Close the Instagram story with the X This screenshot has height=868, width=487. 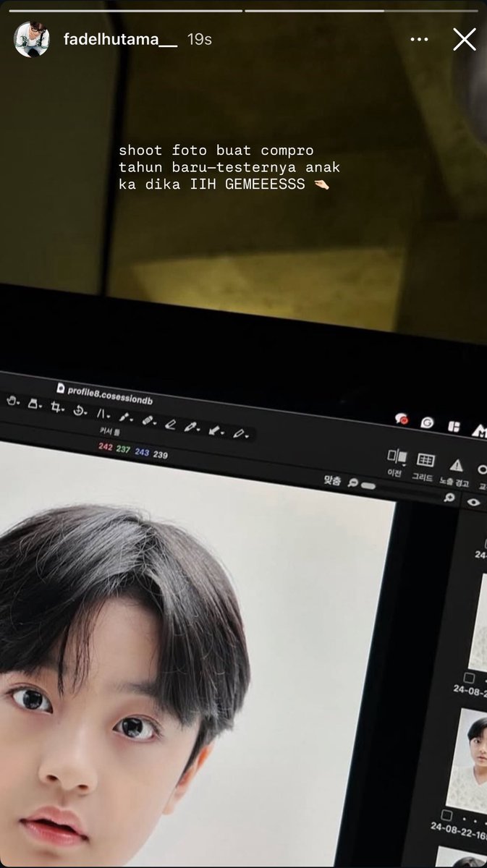coord(465,39)
